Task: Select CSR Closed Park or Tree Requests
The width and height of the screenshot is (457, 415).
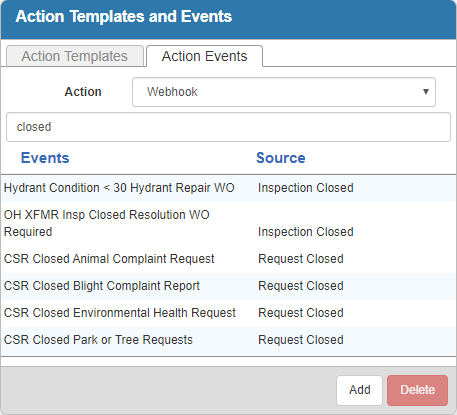Action: click(x=98, y=340)
